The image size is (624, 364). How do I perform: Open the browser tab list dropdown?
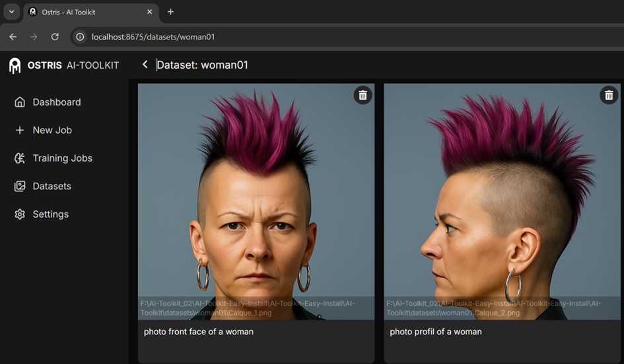(x=11, y=12)
